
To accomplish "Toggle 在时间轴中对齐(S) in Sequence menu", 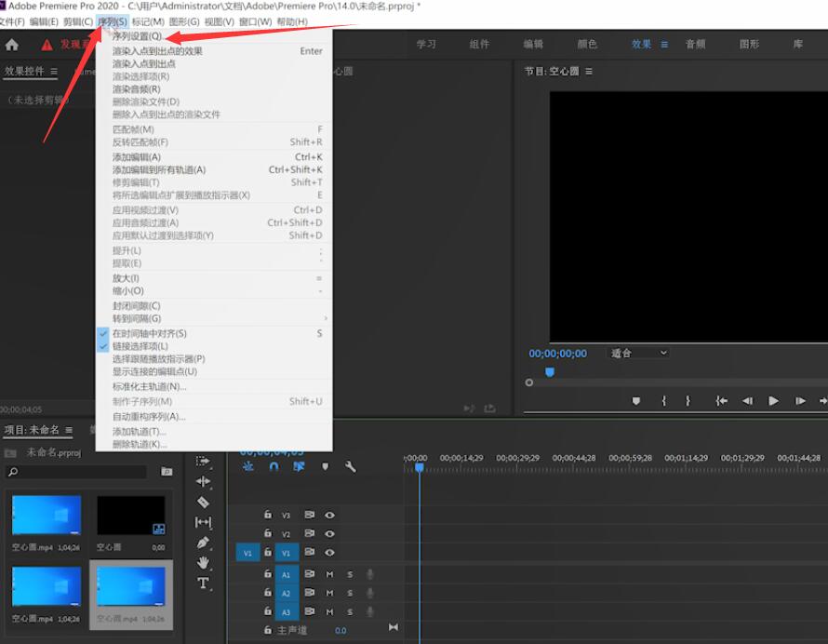I will (214, 333).
